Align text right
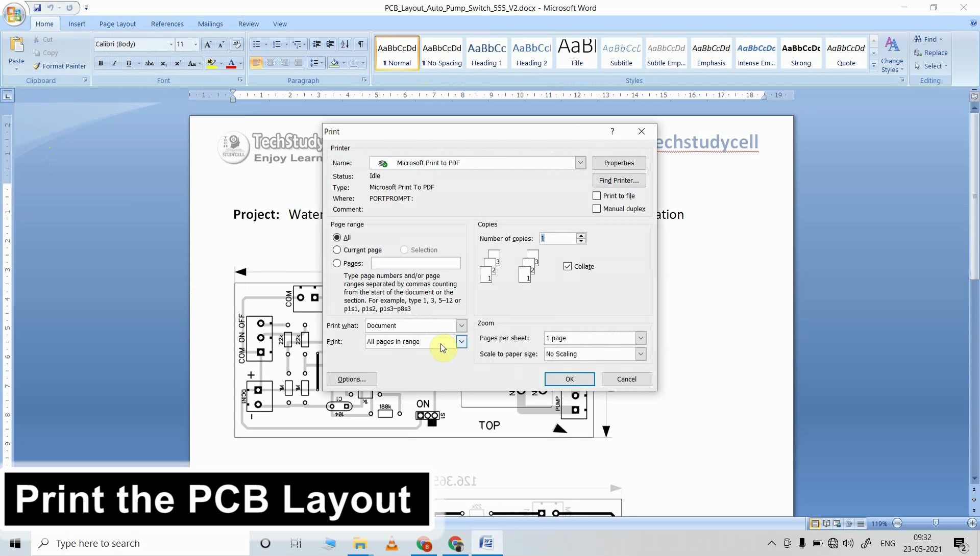980x556 pixels. [285, 63]
